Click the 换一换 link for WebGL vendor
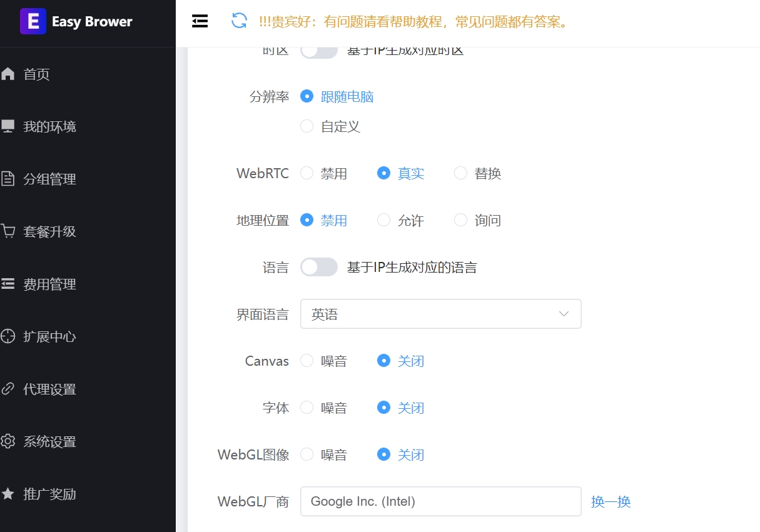The height and width of the screenshot is (532, 760). tap(611, 501)
